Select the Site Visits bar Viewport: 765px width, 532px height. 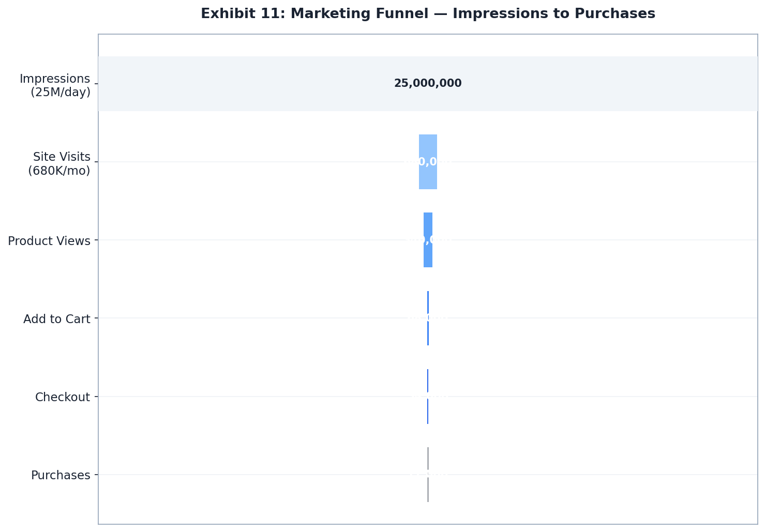coord(427,161)
